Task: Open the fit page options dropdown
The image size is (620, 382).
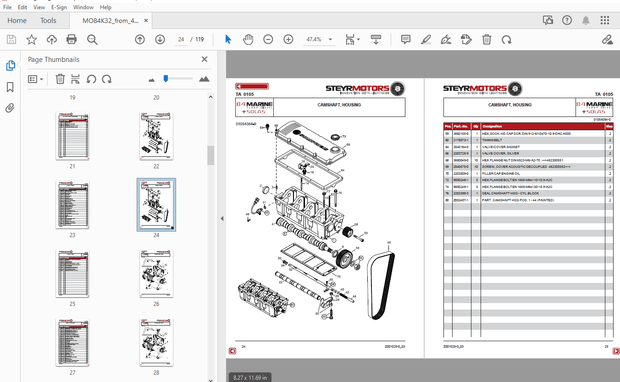Action: point(352,40)
